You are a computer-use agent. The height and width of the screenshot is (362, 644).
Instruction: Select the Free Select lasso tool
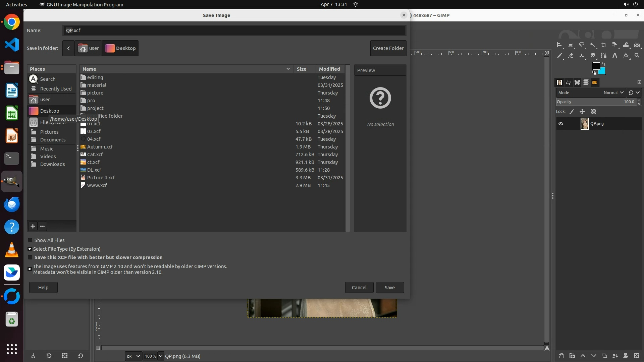click(582, 45)
